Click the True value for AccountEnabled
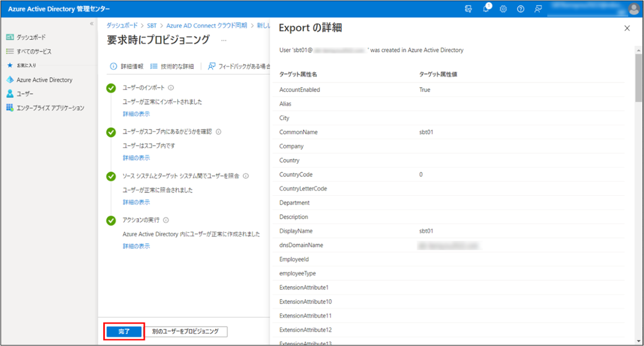 (x=425, y=90)
